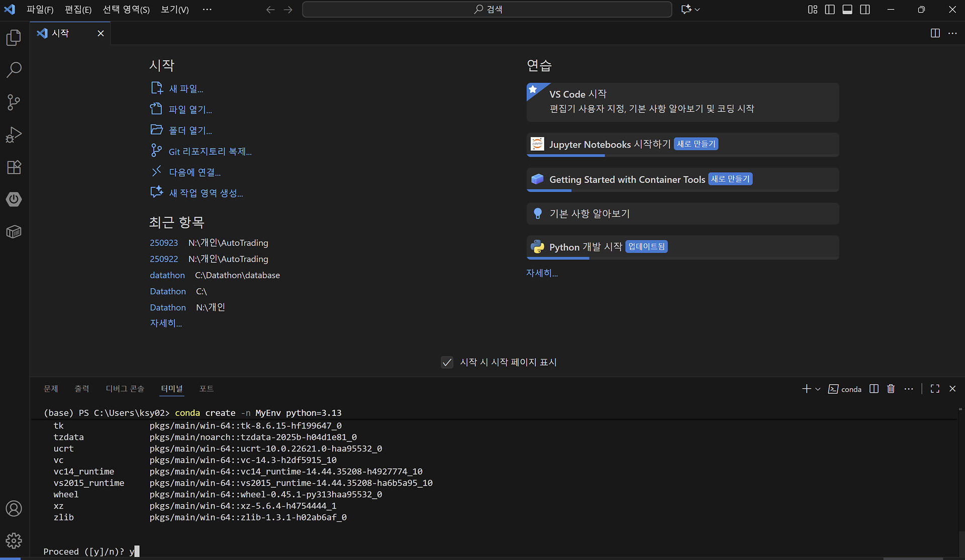Click the Kill Terminal trash icon
The width and height of the screenshot is (965, 560).
(x=891, y=389)
